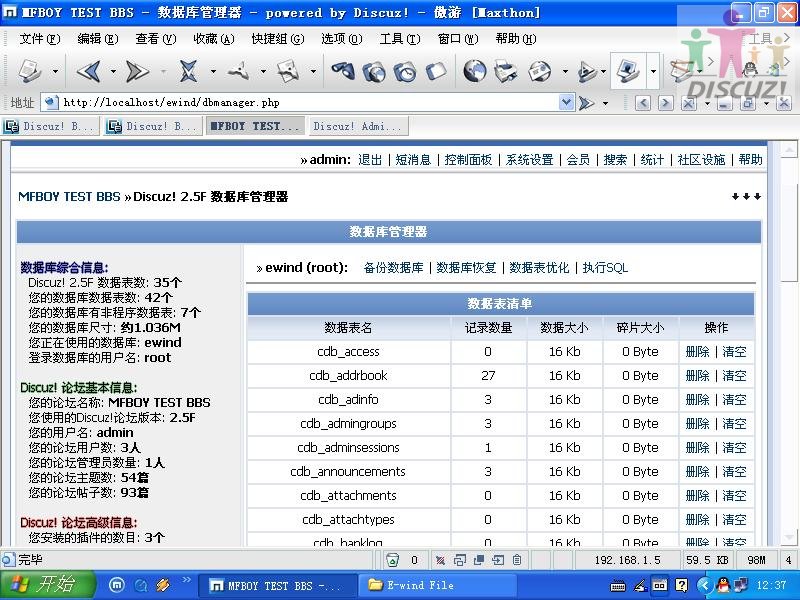Print page with the printer icon
The width and height of the screenshot is (800, 600).
(506, 71)
